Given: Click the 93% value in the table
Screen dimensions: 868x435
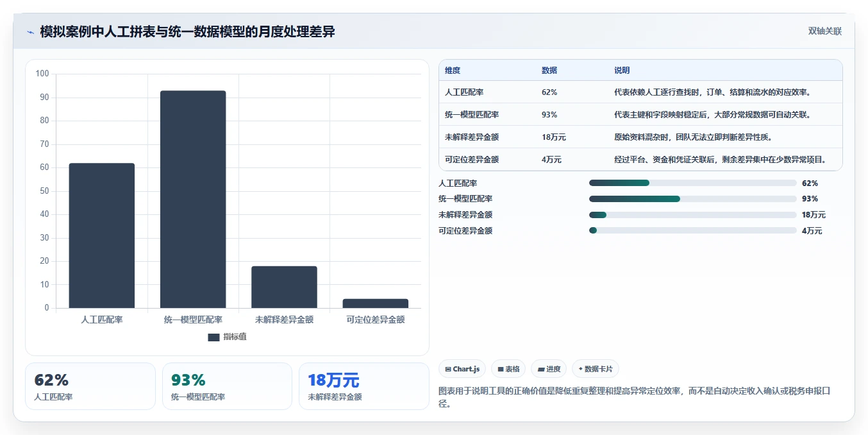Looking at the screenshot, I should [x=549, y=115].
